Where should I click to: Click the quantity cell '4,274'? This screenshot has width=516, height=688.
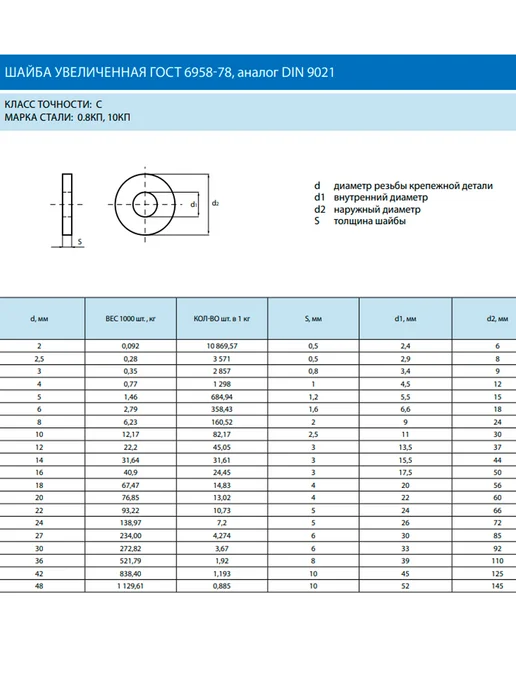click(222, 536)
